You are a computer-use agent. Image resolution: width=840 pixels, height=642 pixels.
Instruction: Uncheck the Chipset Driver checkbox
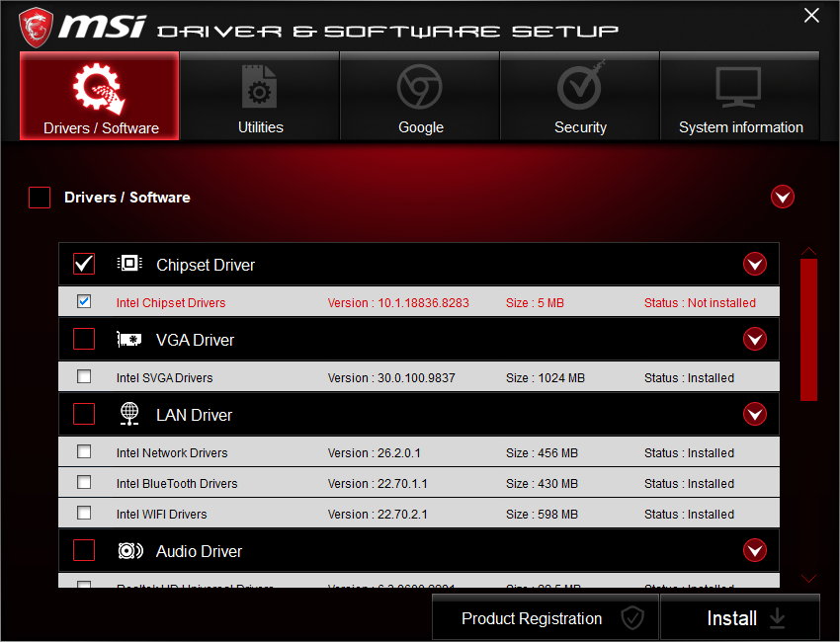point(84,264)
